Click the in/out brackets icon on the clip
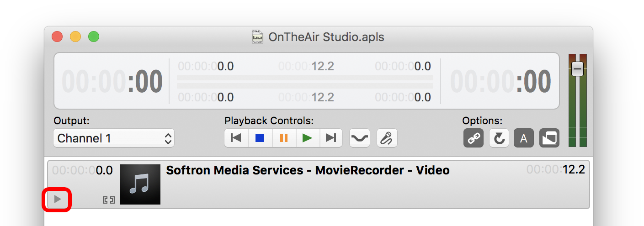Image resolution: width=644 pixels, height=226 pixels. click(x=108, y=200)
